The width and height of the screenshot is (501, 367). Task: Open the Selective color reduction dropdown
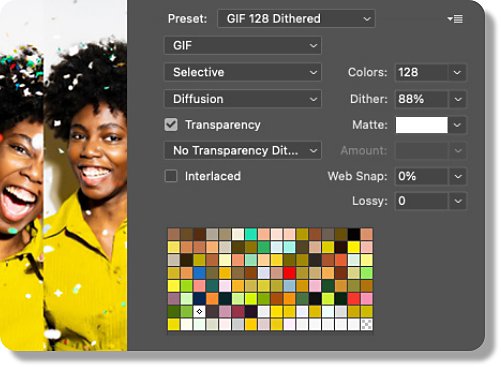[243, 72]
